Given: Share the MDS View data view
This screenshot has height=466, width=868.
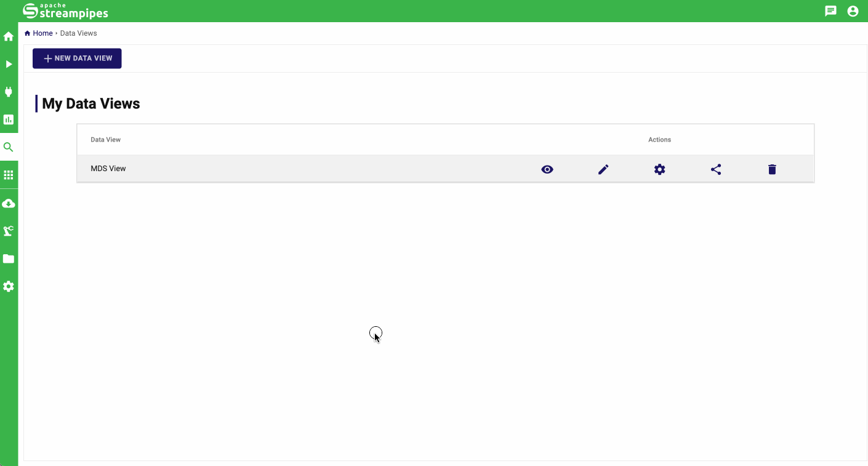Looking at the screenshot, I should pos(716,169).
